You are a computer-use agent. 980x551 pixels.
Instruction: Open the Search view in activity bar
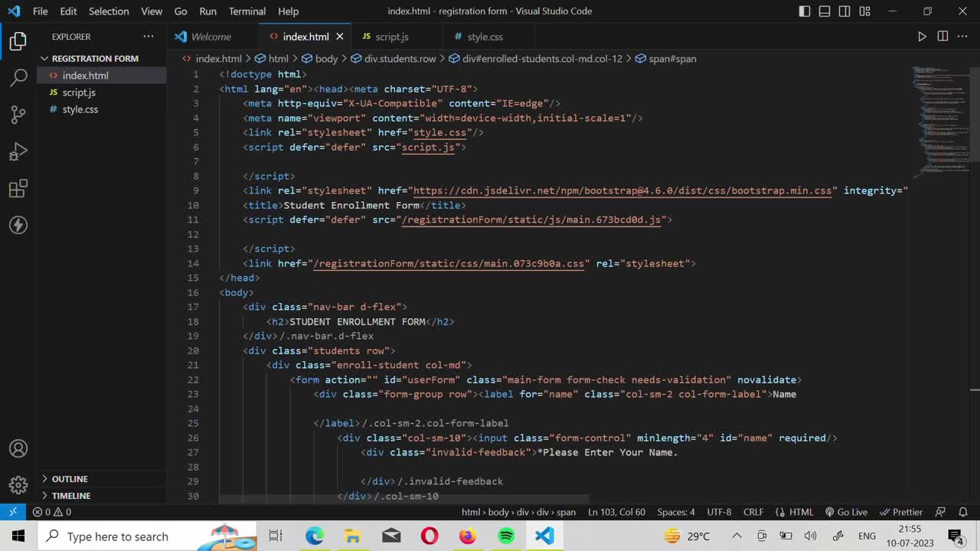coord(18,77)
